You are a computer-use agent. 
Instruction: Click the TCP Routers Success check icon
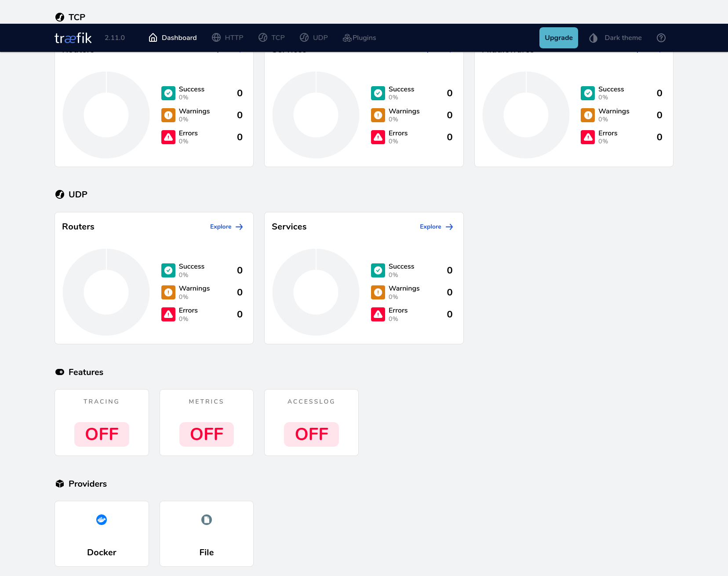tap(168, 93)
